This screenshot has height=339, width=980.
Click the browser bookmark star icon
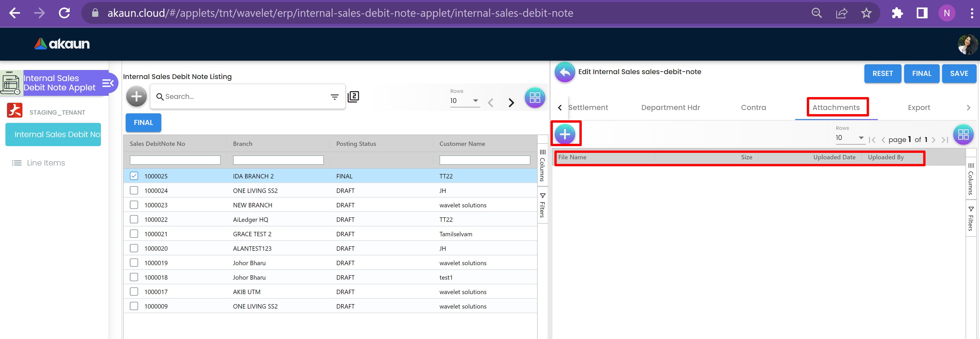click(866, 13)
